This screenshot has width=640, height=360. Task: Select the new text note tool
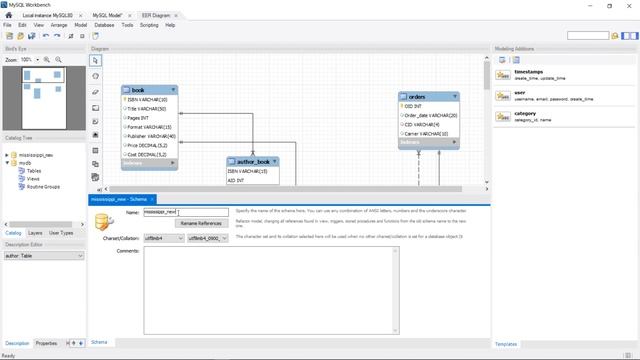[x=96, y=122]
